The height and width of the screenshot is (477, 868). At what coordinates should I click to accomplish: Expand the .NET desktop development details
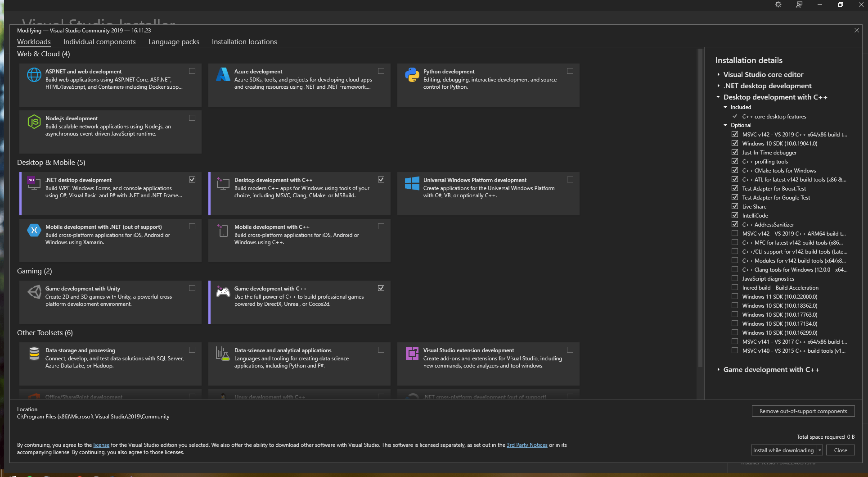pyautogui.click(x=718, y=86)
